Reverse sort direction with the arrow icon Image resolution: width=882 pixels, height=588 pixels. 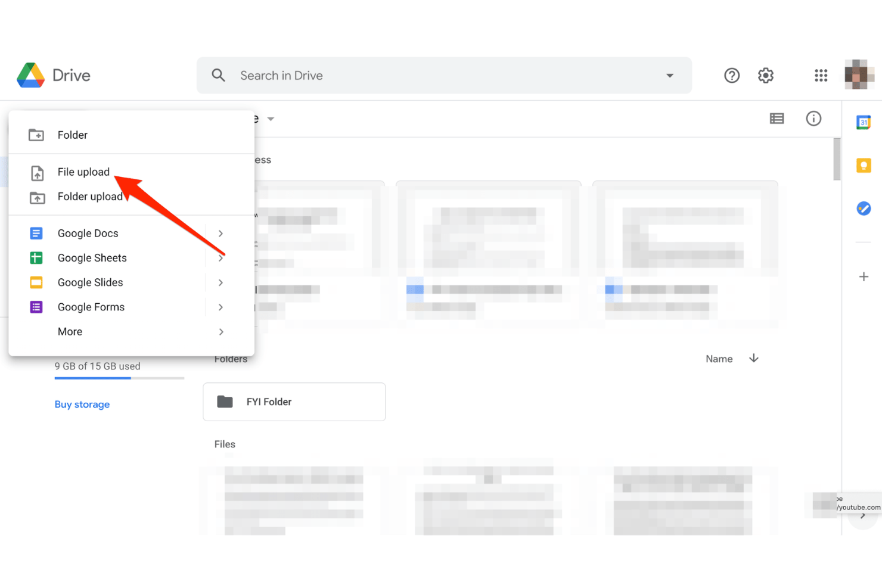(x=754, y=358)
